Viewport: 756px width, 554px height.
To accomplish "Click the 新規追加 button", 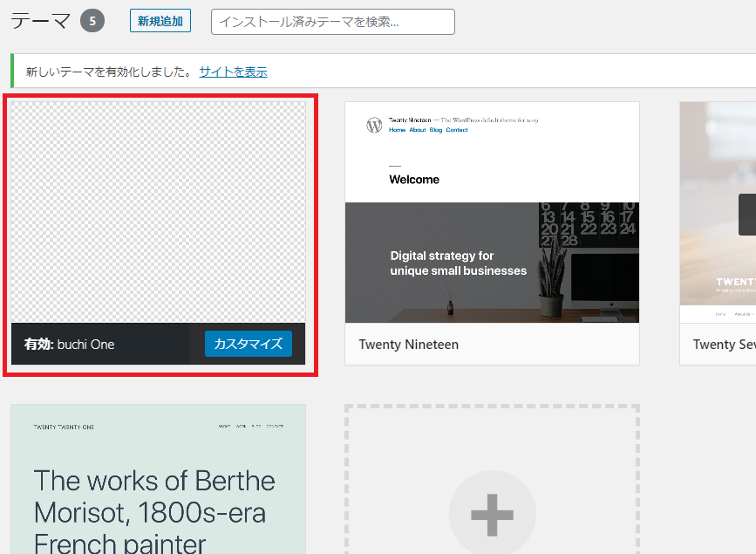I will [x=160, y=21].
